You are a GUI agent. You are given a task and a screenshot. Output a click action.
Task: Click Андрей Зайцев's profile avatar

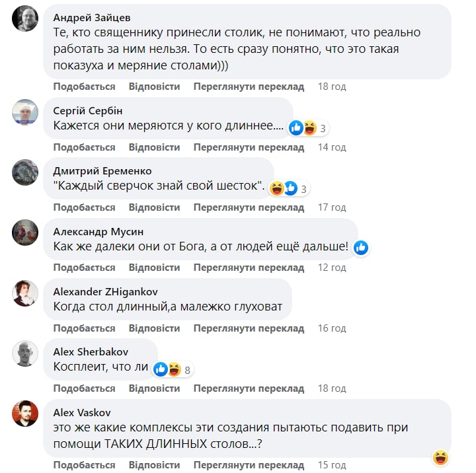click(25, 19)
